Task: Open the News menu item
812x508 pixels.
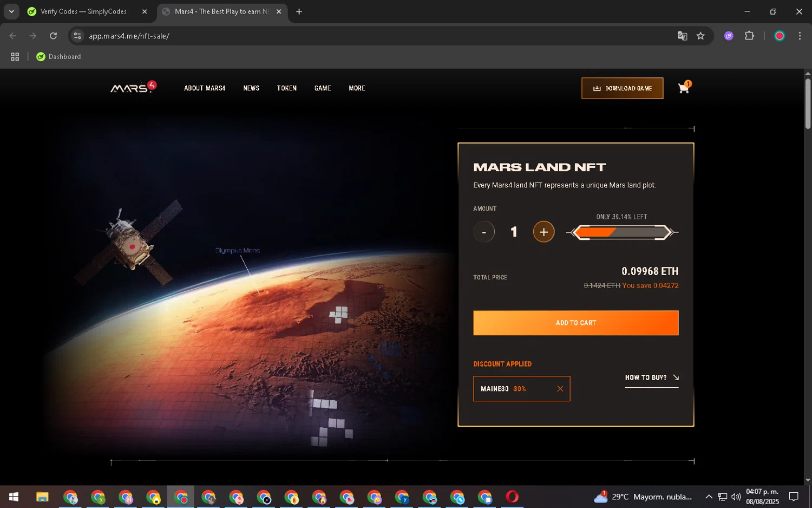Action: point(251,88)
